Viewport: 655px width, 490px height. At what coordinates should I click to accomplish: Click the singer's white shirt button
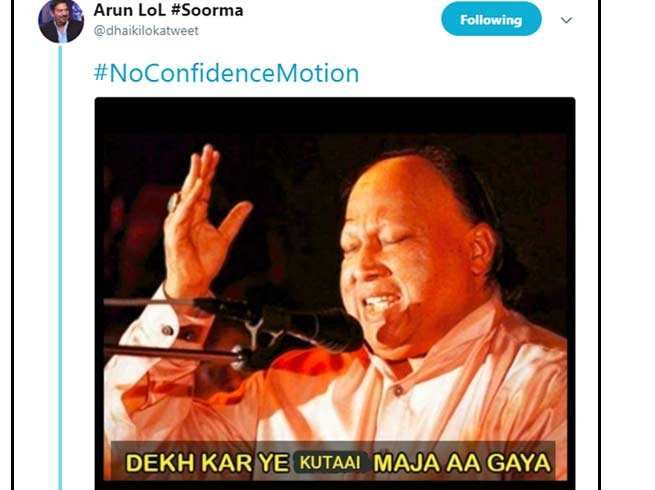click(x=399, y=391)
